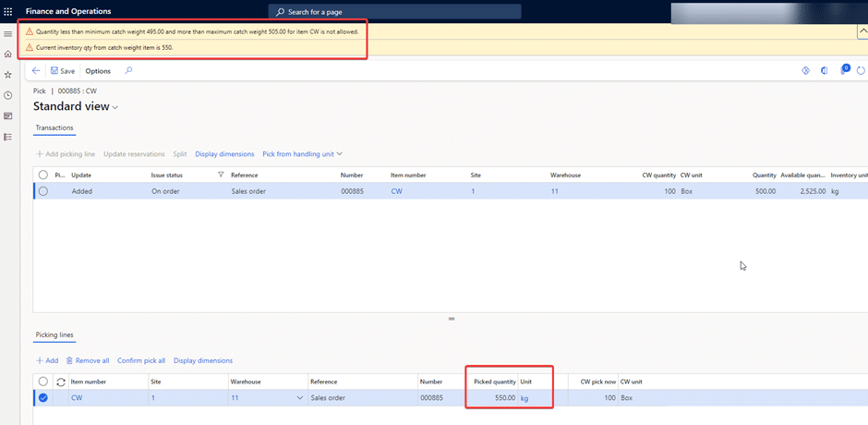Toggle select-all circle in Transactions grid
Image resolution: width=868 pixels, height=425 pixels.
pos(43,176)
